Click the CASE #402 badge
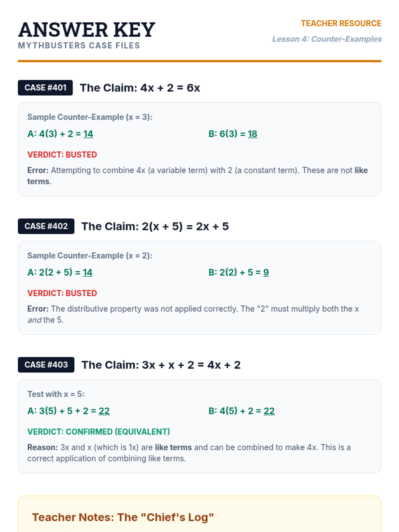399x532 pixels. tap(46, 226)
